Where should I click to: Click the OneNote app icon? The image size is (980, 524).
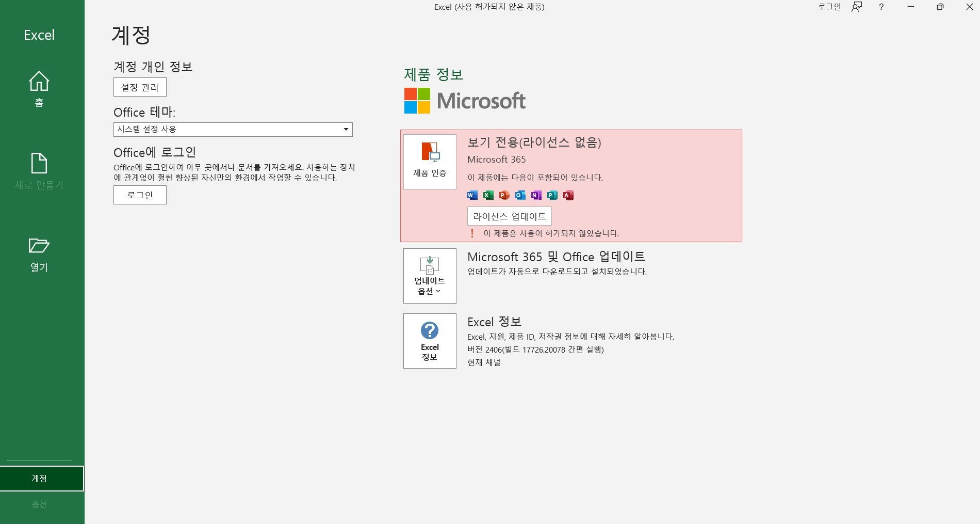(536, 195)
